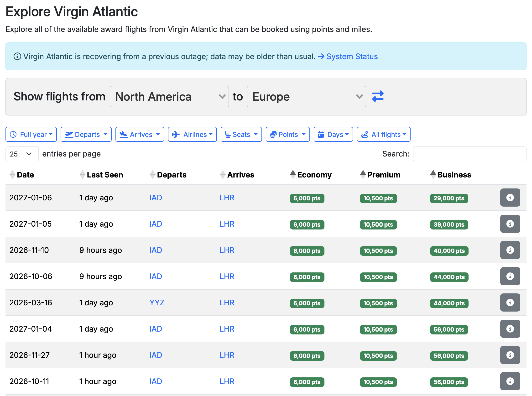This screenshot has height=396, width=532.
Task: View the IAD departure airport link
Action: [156, 198]
